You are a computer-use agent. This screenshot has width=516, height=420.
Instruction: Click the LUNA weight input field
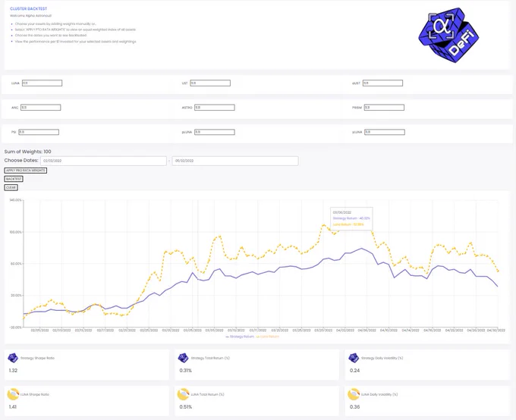(x=42, y=83)
